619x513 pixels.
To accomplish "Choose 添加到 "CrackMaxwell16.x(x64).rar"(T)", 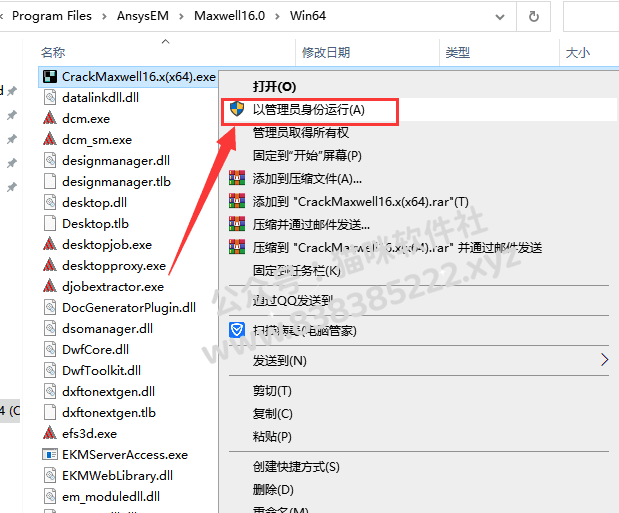I will [x=361, y=202].
